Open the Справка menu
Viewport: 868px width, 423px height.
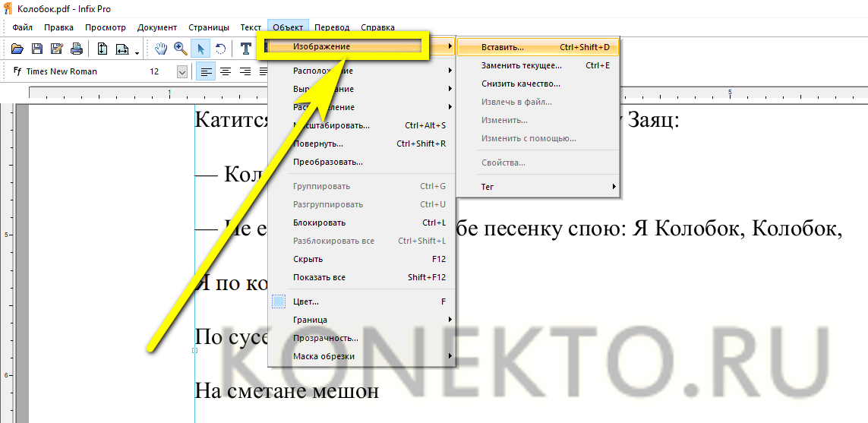click(x=377, y=27)
